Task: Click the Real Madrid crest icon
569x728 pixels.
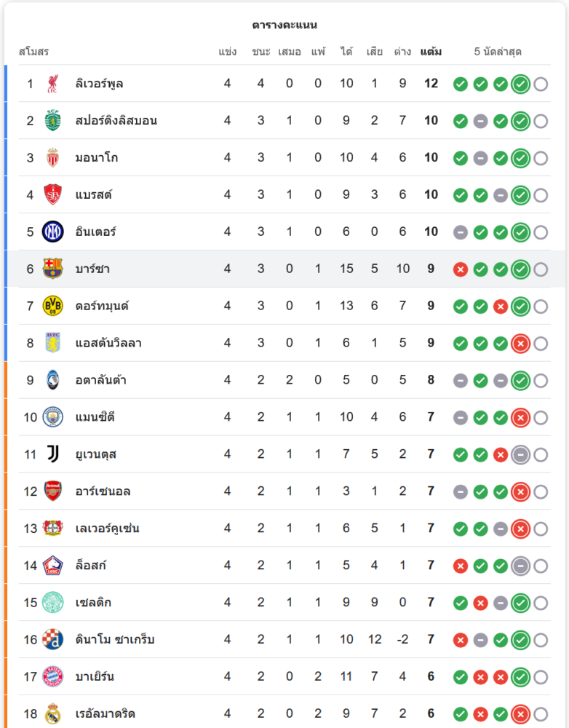Action: click(52, 714)
